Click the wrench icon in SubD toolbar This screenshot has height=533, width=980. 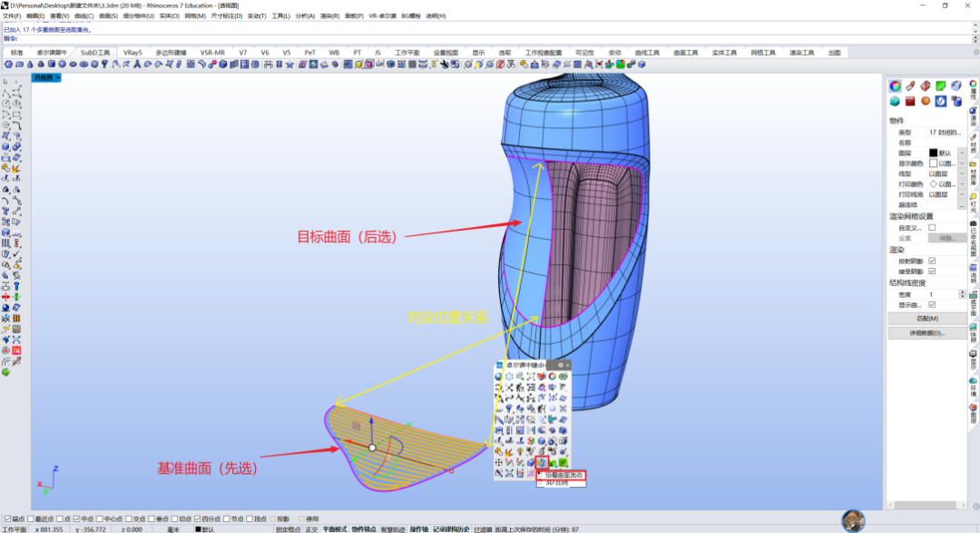[445, 64]
